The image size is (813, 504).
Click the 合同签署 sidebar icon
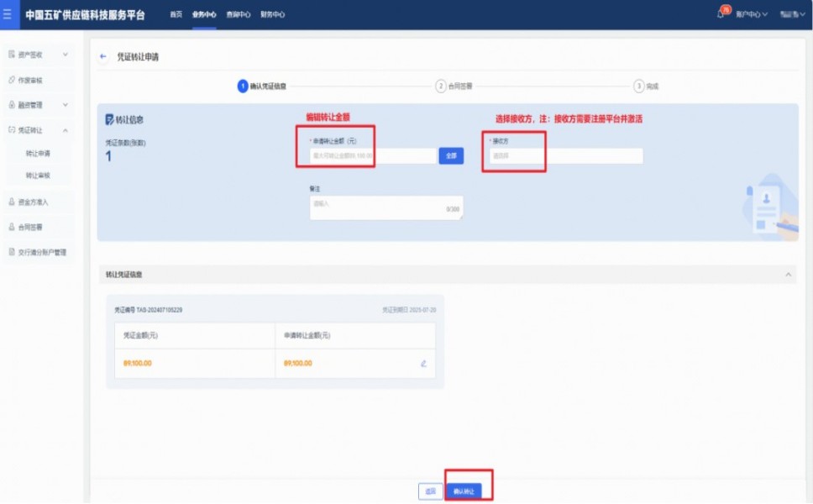point(12,227)
